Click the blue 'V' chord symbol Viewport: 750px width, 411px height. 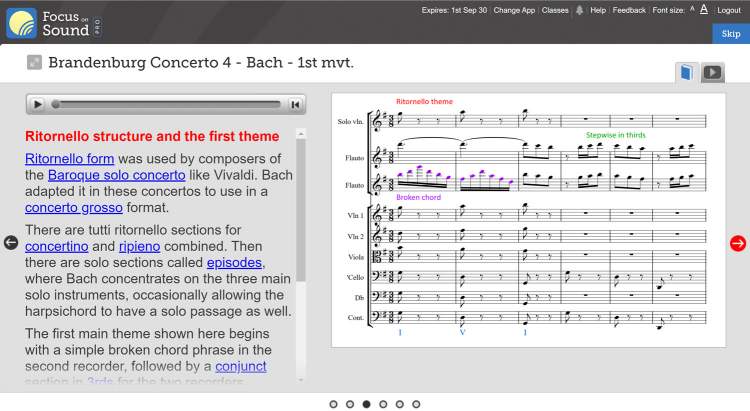pyautogui.click(x=462, y=332)
